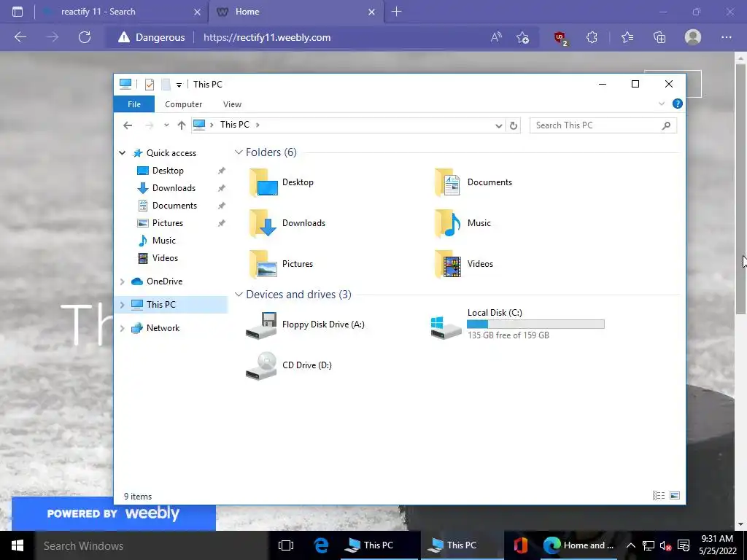Expand the Explorer ribbon chevron
747x560 pixels.
click(661, 104)
